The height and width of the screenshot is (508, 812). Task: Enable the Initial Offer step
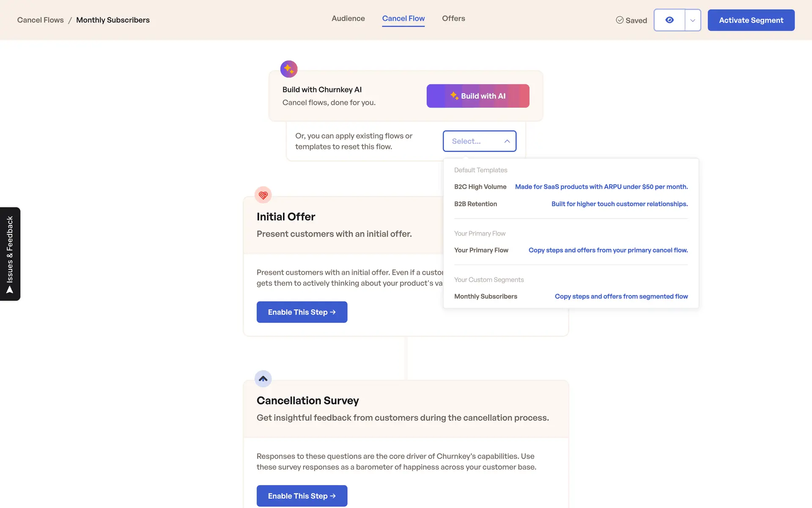[302, 312]
